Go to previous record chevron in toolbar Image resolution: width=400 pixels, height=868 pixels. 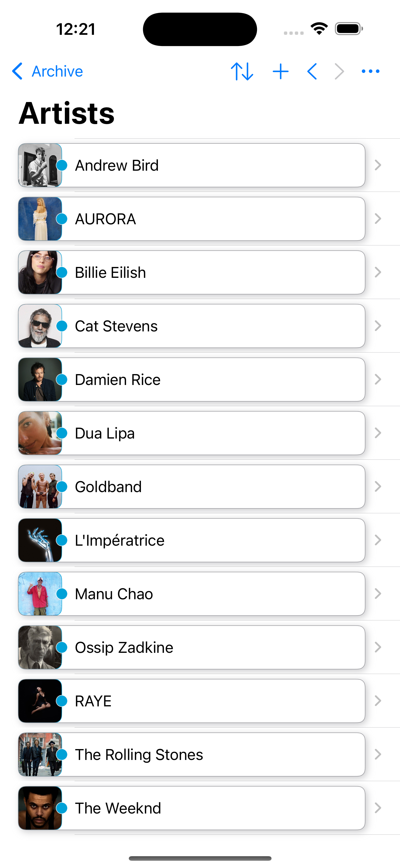tap(312, 71)
